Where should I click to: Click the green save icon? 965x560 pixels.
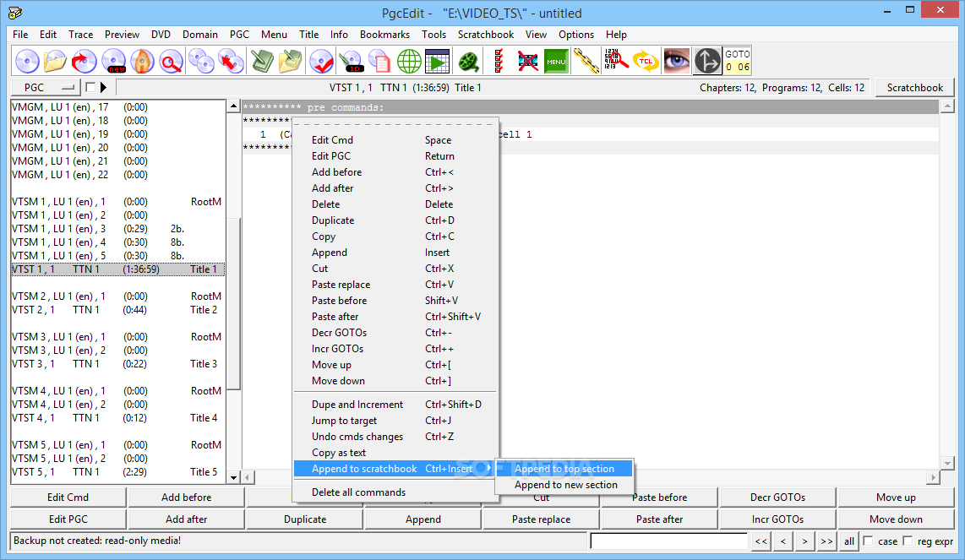coord(262,61)
